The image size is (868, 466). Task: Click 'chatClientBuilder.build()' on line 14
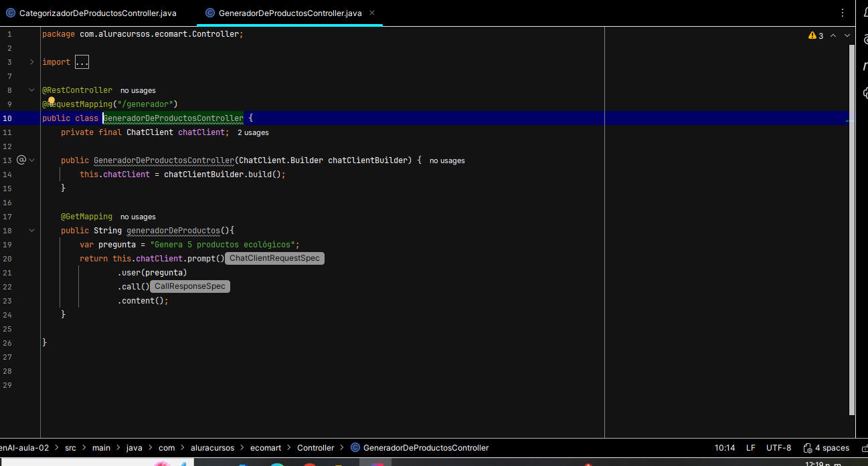click(x=225, y=174)
